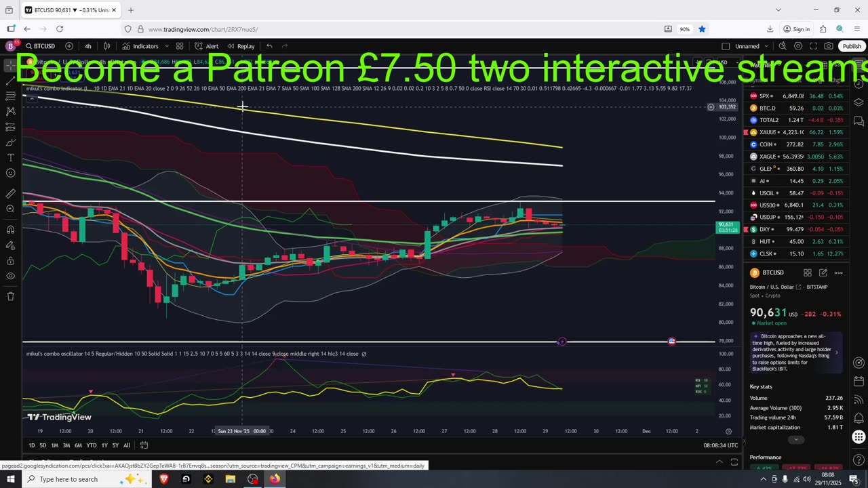Select the YTD time range

point(91,445)
